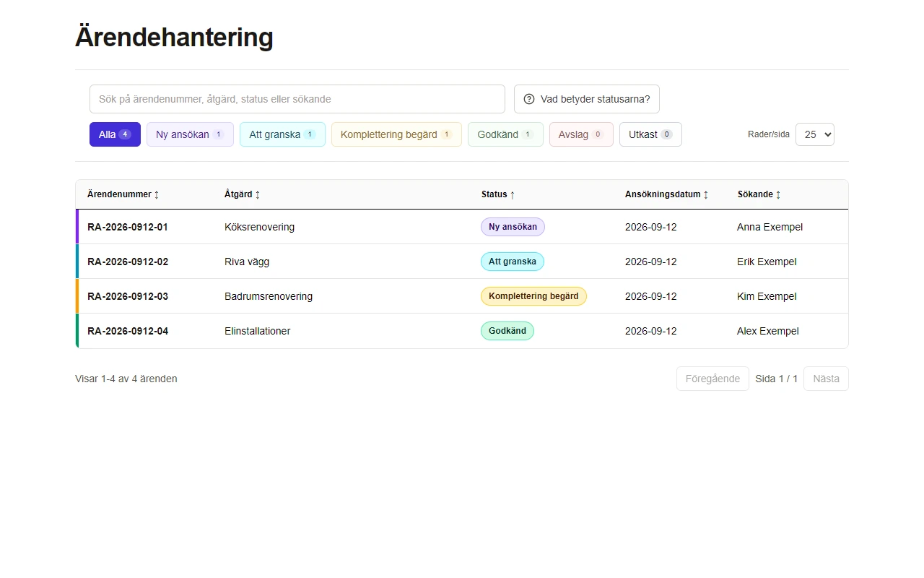Viewport: 924px width, 578px height.
Task: Filter by Att granska status
Action: click(282, 134)
